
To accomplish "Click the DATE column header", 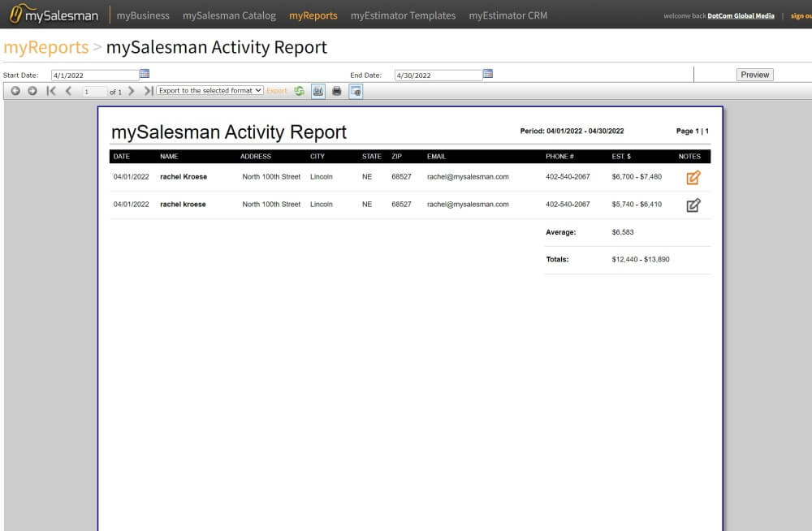I will click(x=122, y=157).
